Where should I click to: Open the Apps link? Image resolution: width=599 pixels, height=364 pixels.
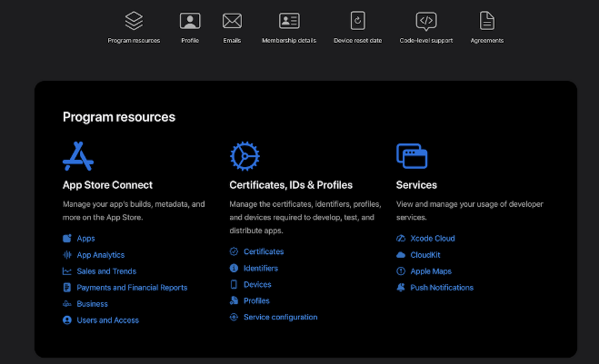(85, 239)
